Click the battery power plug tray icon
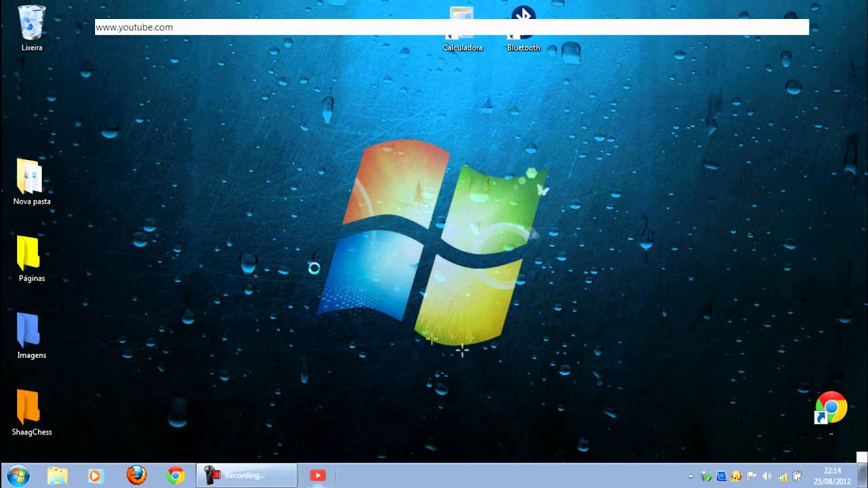Image resolution: width=868 pixels, height=488 pixels. pos(797,476)
